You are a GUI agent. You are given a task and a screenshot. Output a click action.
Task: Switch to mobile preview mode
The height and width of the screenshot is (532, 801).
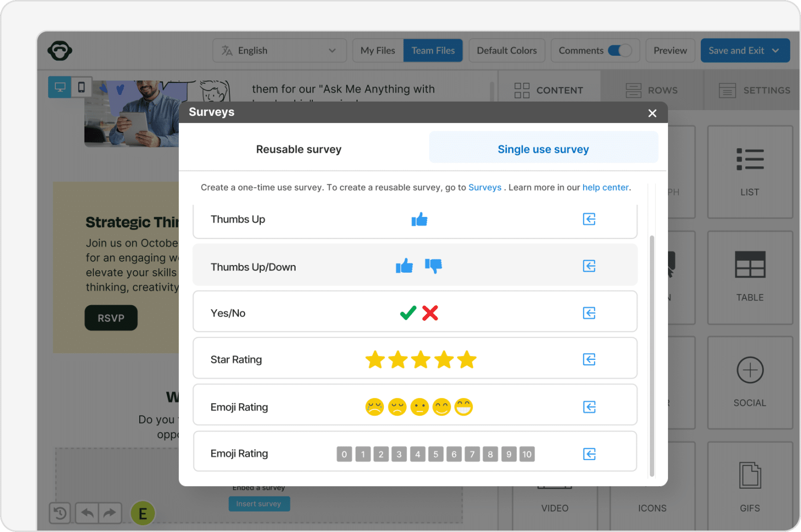[82, 87]
